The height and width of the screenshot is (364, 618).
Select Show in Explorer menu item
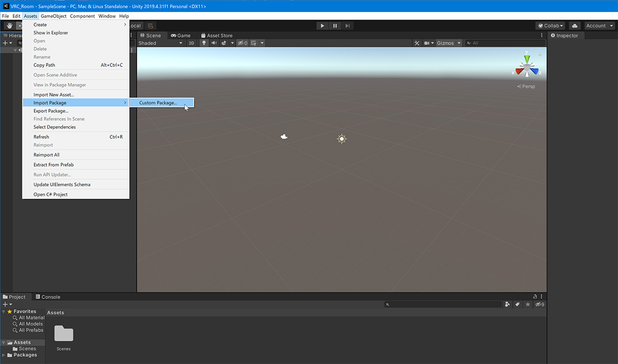pos(76,32)
